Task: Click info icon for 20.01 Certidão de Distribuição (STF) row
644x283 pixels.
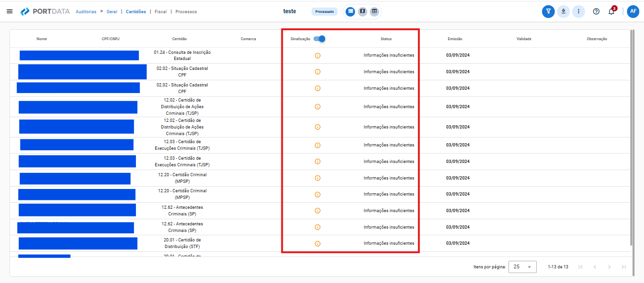Action: (x=317, y=244)
